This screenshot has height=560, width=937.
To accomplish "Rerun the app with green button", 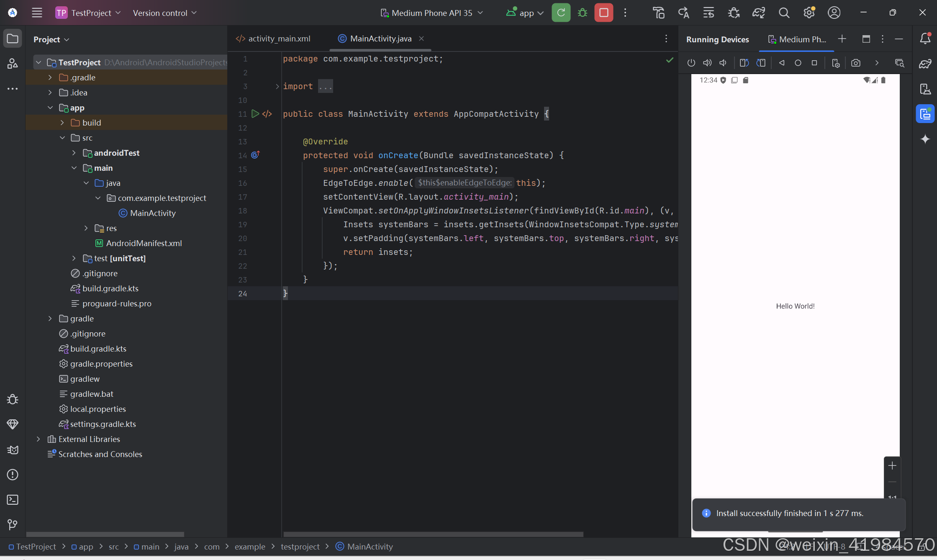I will (x=561, y=13).
